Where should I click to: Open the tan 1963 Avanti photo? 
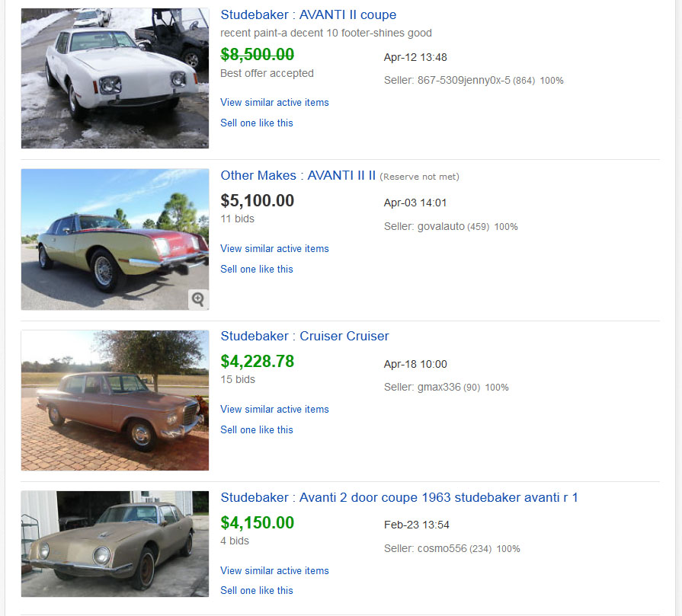[115, 544]
